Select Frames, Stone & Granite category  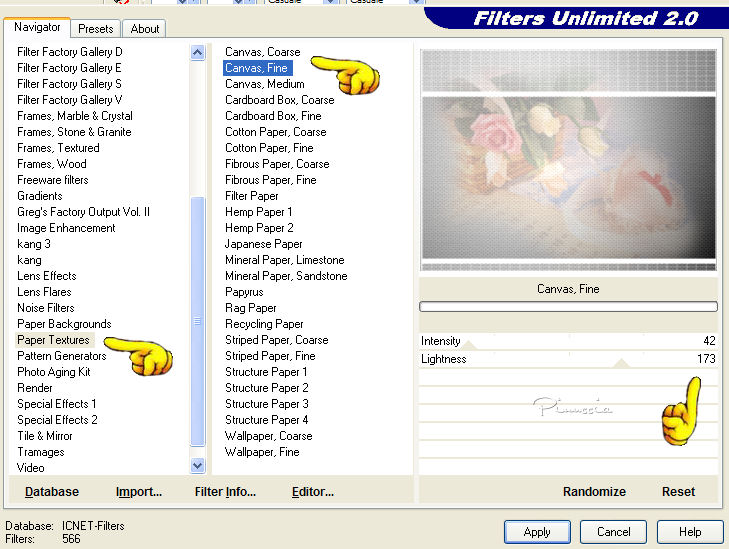point(74,132)
